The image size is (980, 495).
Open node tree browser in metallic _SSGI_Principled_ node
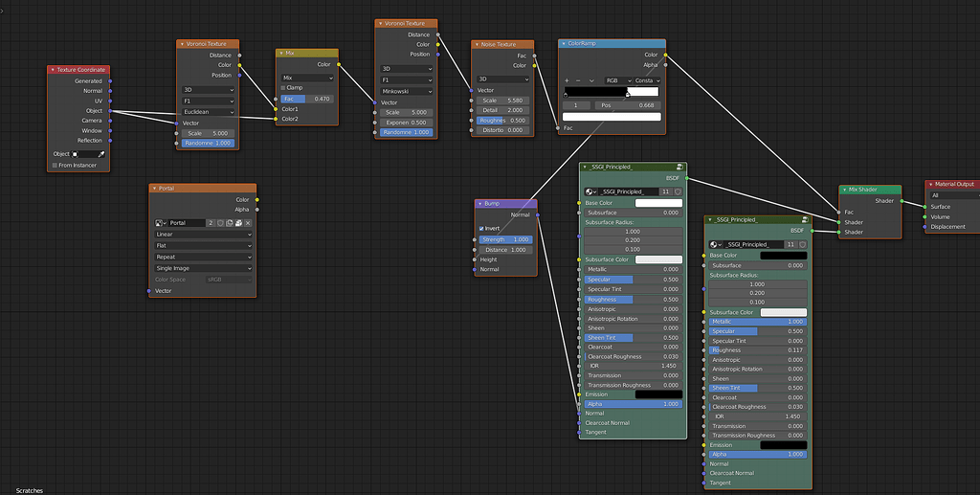point(716,244)
